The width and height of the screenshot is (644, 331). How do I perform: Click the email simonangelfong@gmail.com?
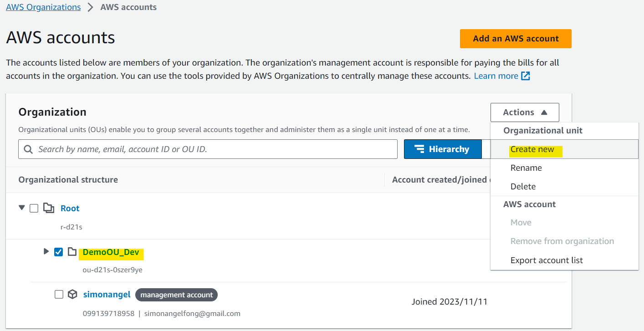tap(192, 314)
